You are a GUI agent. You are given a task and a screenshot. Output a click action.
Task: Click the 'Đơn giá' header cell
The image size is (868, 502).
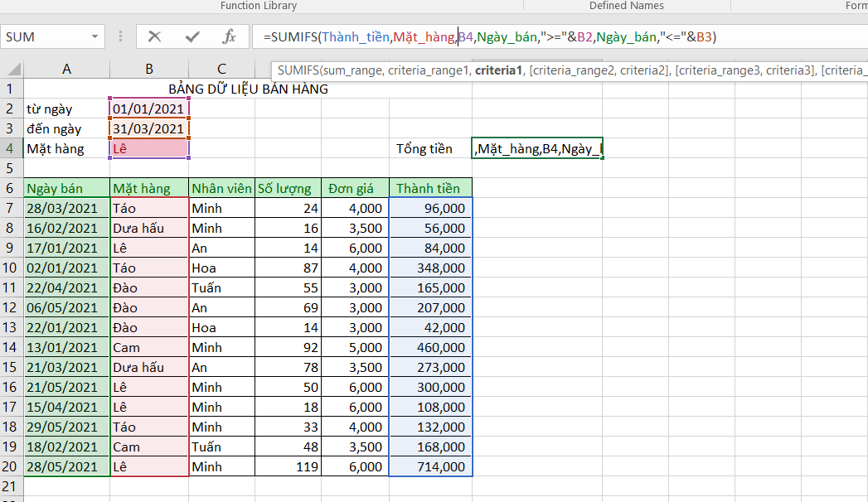355,189
